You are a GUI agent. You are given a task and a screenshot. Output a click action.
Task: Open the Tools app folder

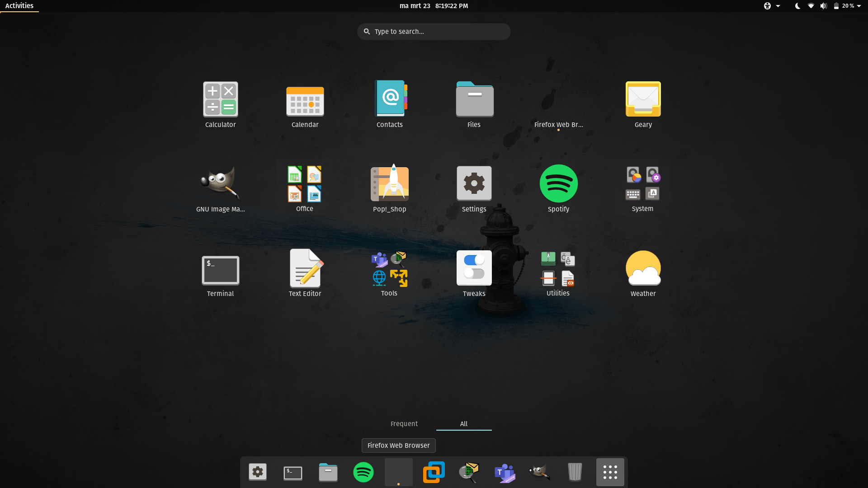tap(389, 274)
